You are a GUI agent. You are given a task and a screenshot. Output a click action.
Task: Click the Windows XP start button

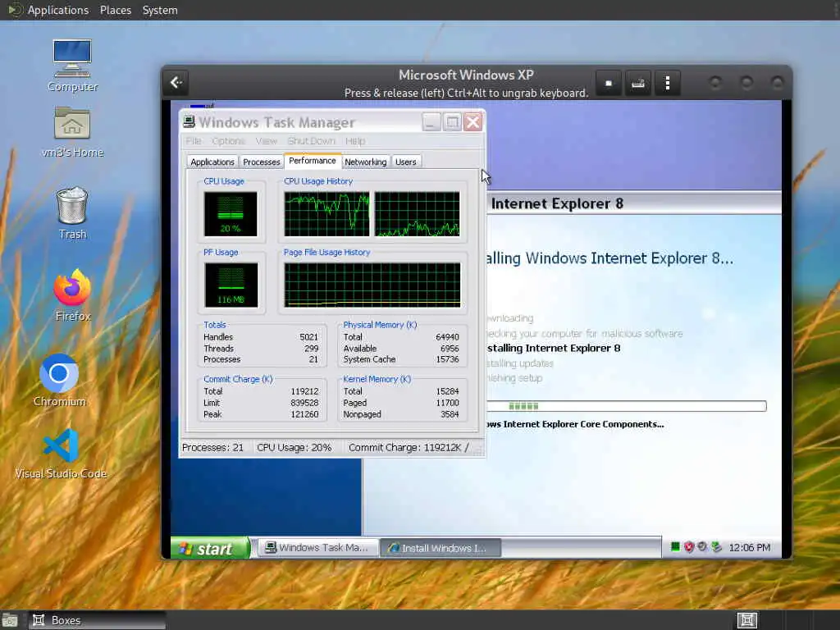(210, 548)
